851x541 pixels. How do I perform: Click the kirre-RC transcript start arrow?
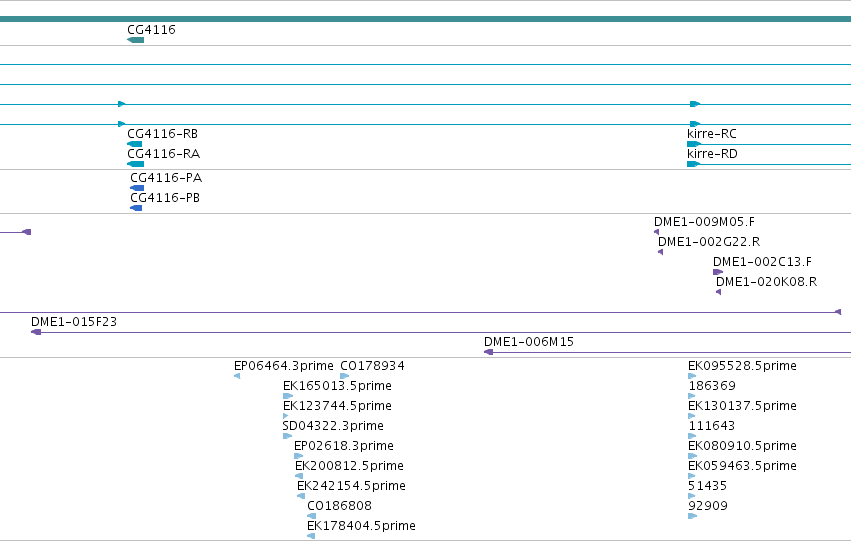(694, 144)
